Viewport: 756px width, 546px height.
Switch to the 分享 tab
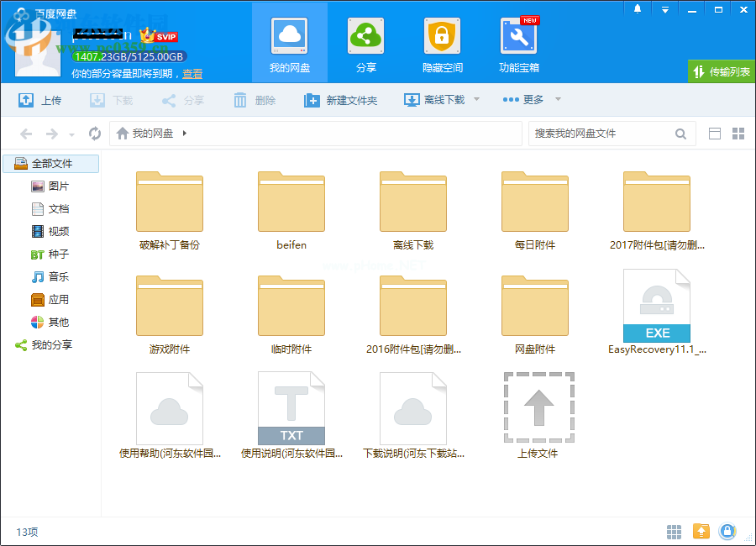tap(366, 44)
